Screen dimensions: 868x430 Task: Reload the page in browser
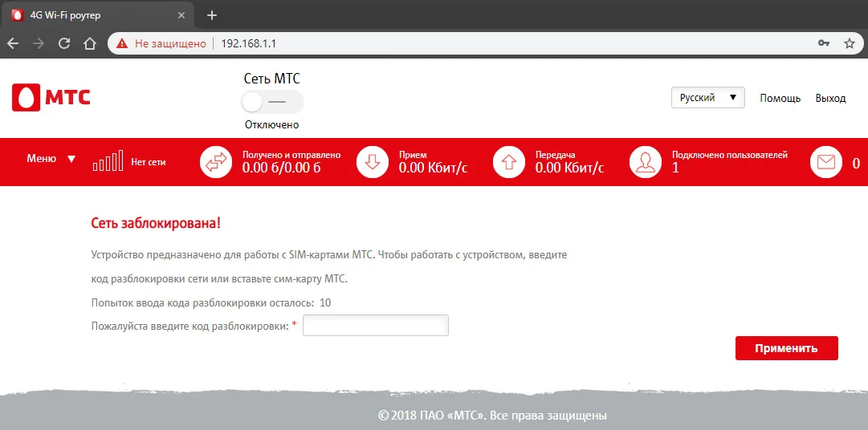tap(64, 43)
